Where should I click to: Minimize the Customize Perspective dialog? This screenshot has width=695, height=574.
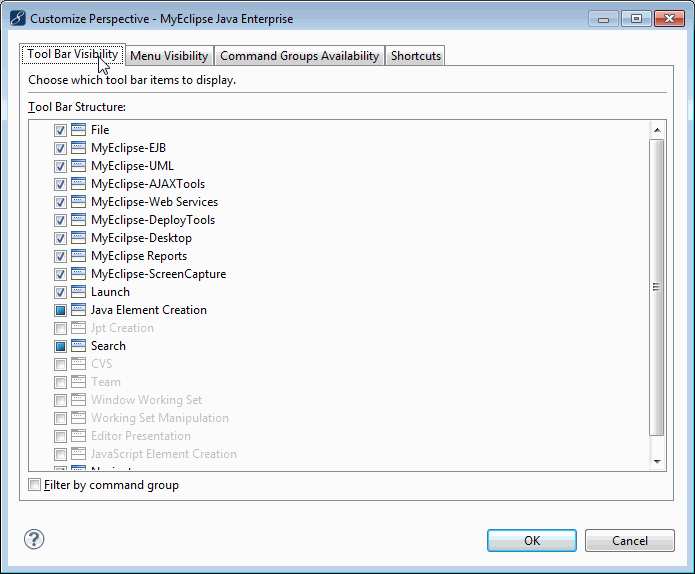pyautogui.click(x=603, y=19)
